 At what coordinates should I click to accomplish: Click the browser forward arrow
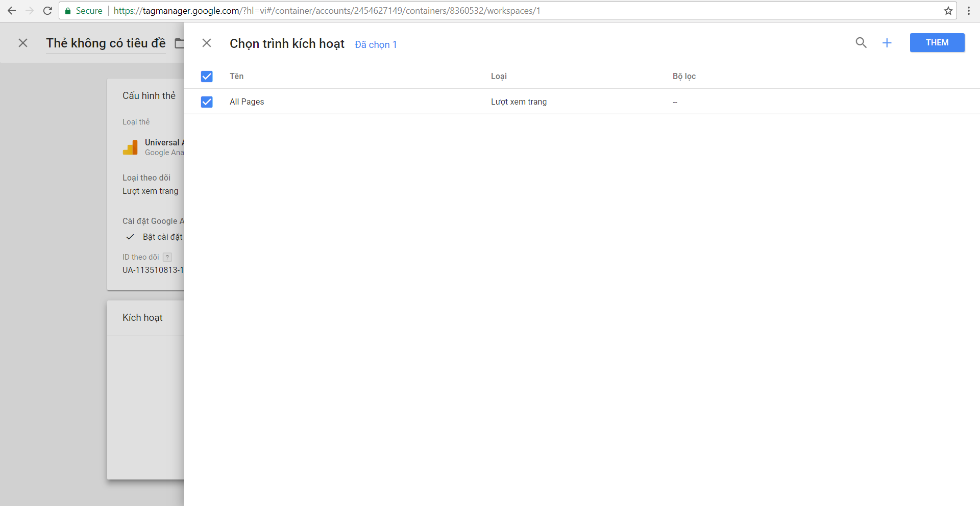(x=30, y=11)
